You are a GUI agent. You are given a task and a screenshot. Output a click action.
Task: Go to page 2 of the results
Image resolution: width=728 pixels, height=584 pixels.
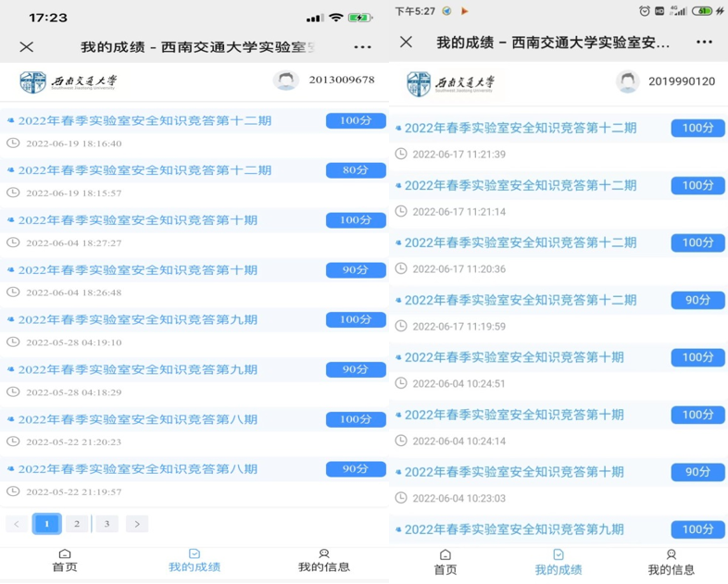tap(77, 524)
